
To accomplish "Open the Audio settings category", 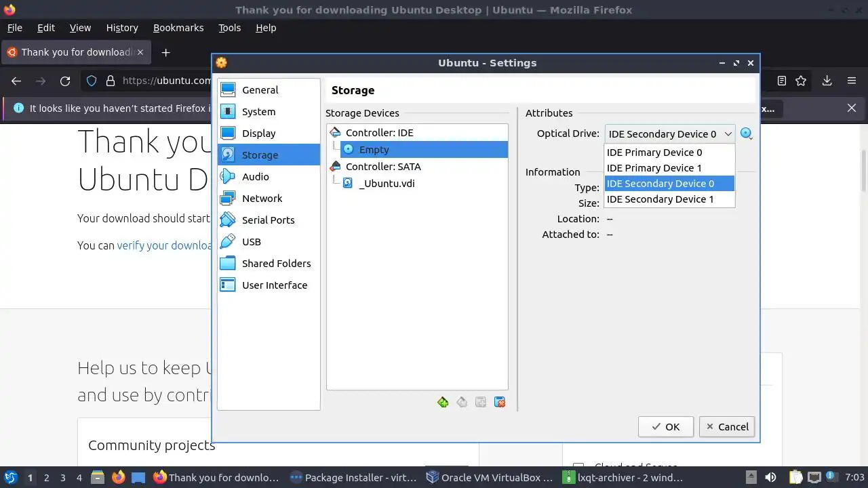I will [269, 177].
